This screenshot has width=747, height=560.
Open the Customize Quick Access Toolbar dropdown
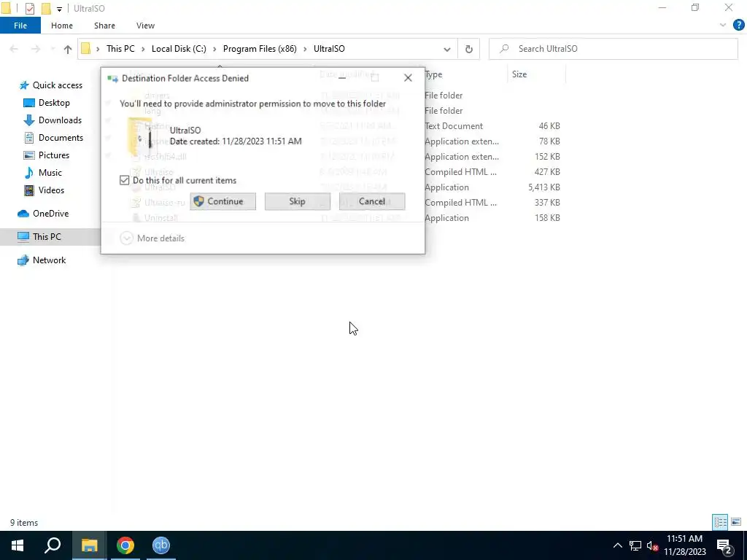[x=59, y=9]
